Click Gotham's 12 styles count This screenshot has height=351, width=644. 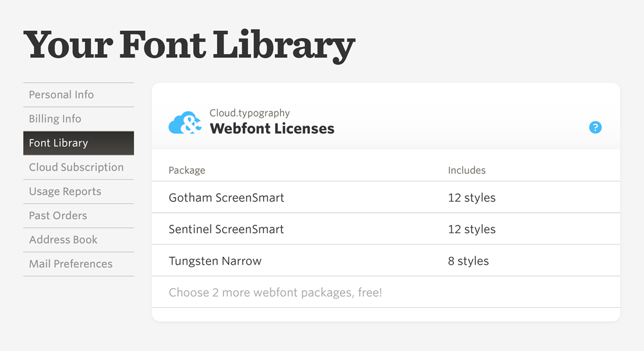[471, 198]
